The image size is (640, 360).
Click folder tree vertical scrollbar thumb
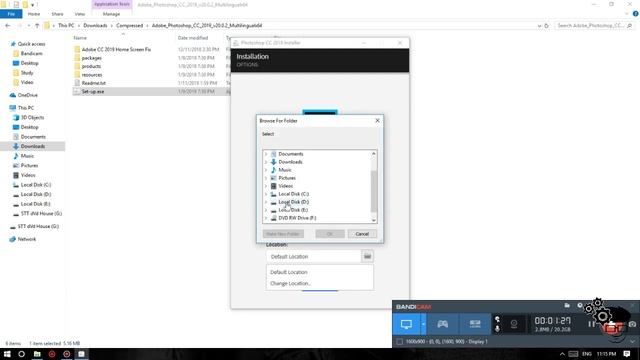point(373,191)
